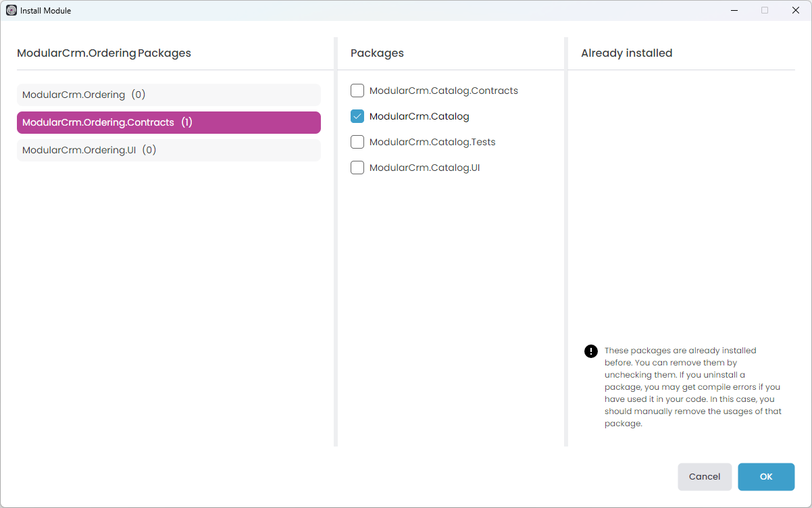Viewport: 812px width, 508px height.
Task: Check the ModularCrm.Catalog.Contracts package
Action: (357, 90)
